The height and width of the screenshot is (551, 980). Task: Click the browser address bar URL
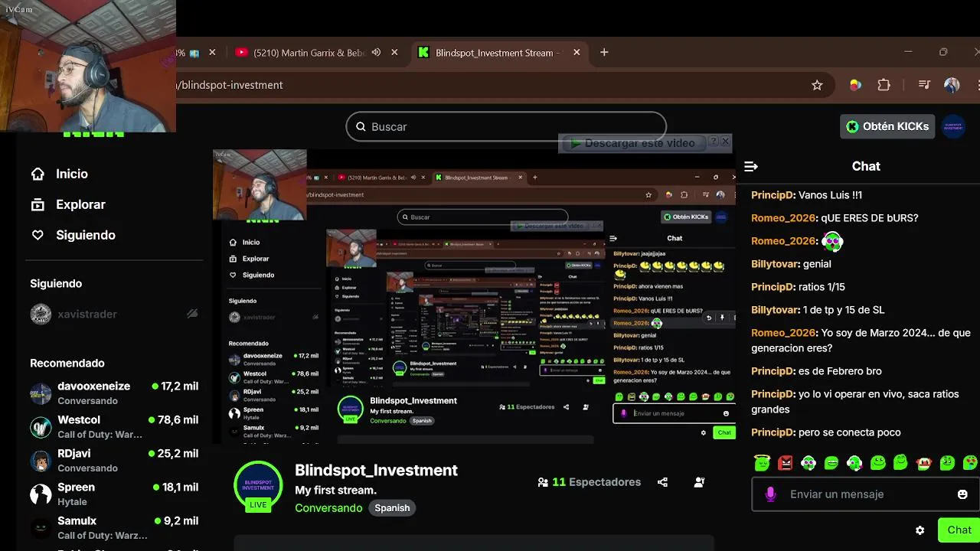(x=230, y=85)
